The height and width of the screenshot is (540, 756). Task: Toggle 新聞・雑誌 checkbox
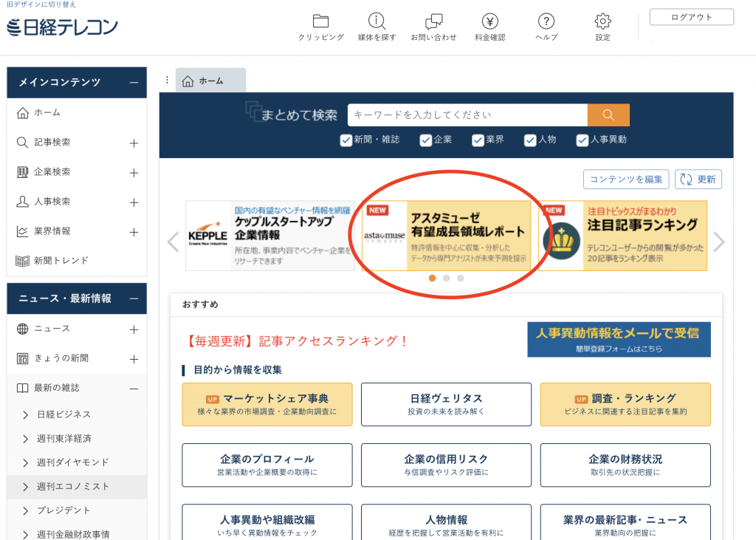(x=346, y=140)
